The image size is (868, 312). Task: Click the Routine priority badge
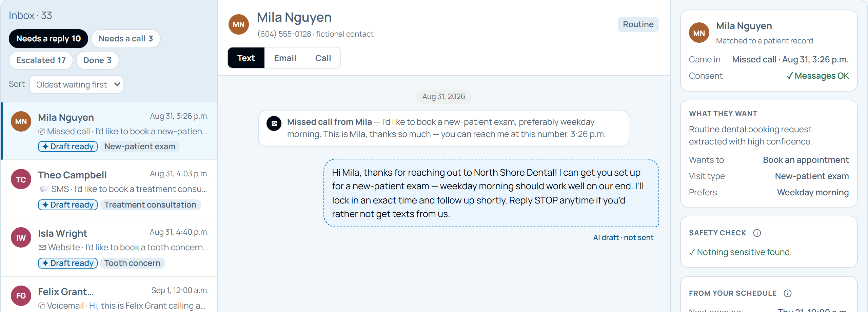pyautogui.click(x=638, y=24)
